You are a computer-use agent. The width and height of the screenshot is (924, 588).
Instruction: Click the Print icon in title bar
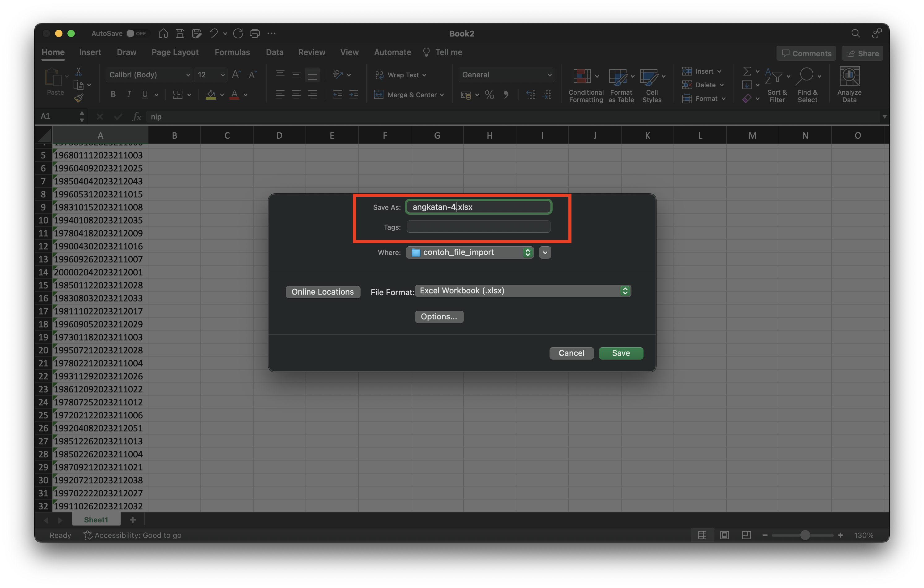pos(255,33)
